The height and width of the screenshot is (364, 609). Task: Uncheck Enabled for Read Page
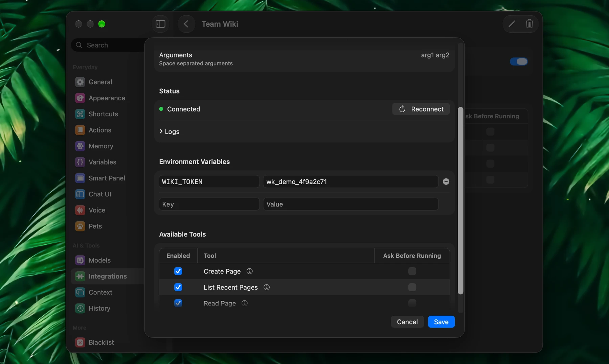click(x=178, y=303)
